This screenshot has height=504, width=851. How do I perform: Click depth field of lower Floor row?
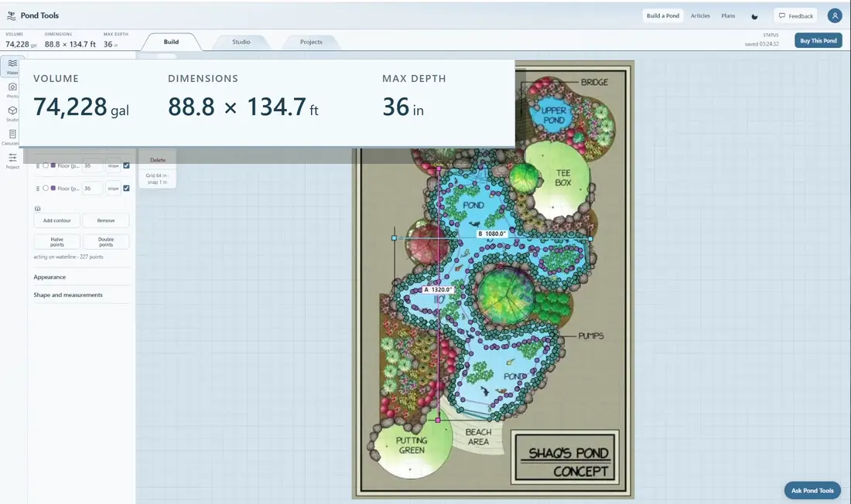point(92,189)
